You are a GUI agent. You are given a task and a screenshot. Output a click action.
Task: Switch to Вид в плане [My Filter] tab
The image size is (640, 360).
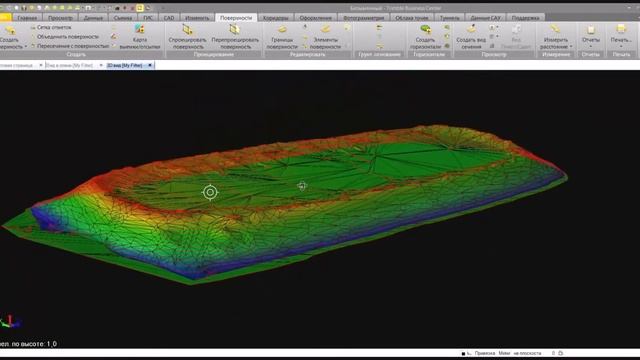coord(69,65)
